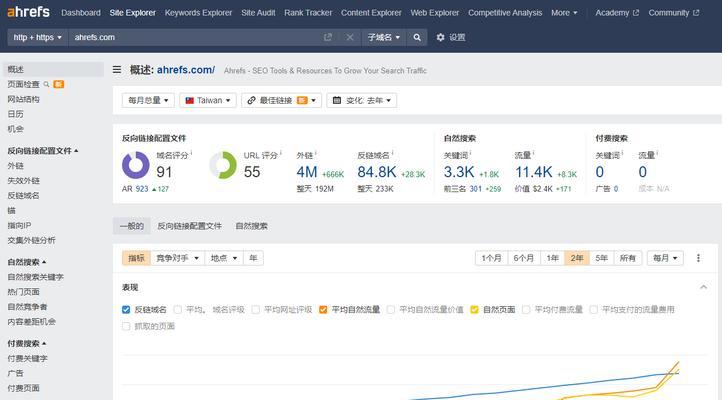Select the 1个月 time range
Screen dimensions: 722x400
pyautogui.click(x=491, y=258)
